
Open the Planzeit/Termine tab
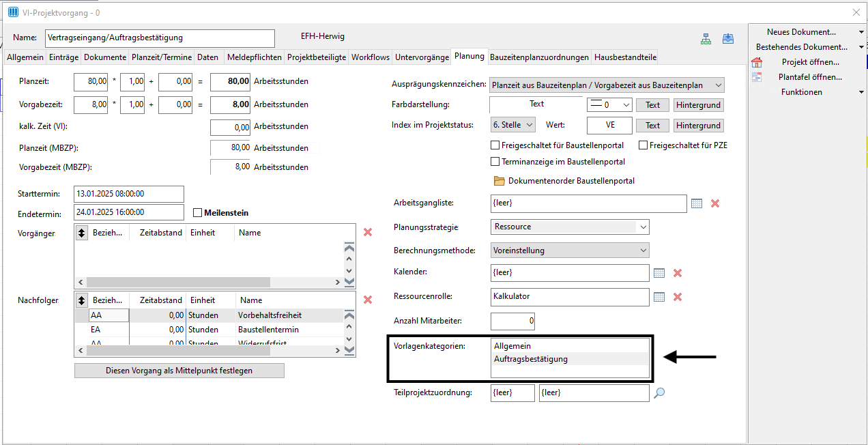tap(162, 57)
